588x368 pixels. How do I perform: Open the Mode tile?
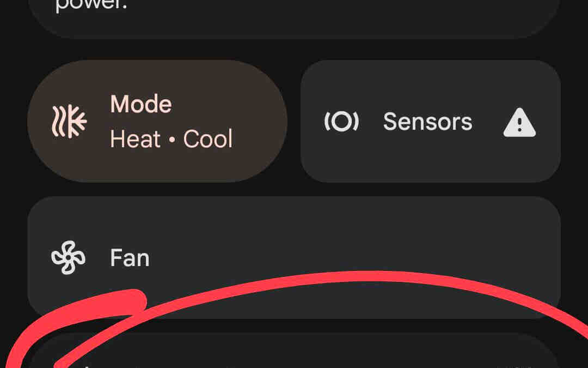click(157, 121)
